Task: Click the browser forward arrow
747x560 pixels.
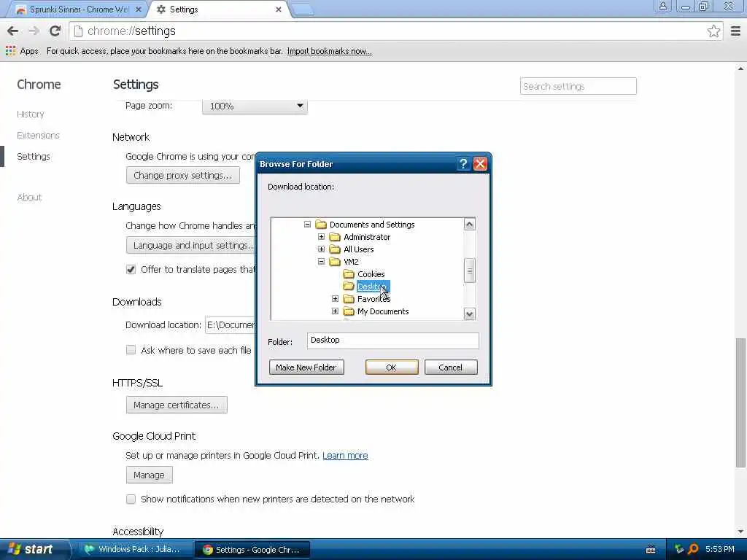Action: 34,31
